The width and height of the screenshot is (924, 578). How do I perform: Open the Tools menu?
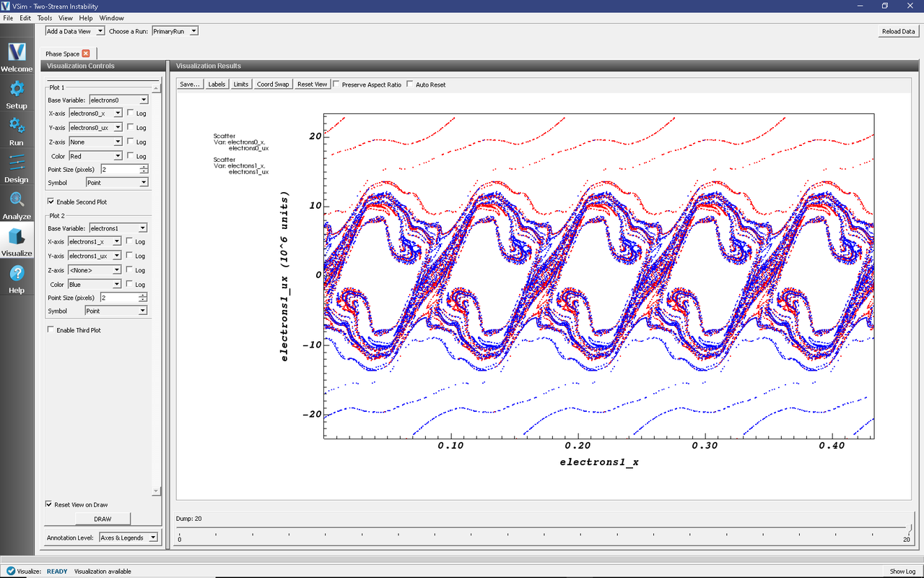click(45, 18)
